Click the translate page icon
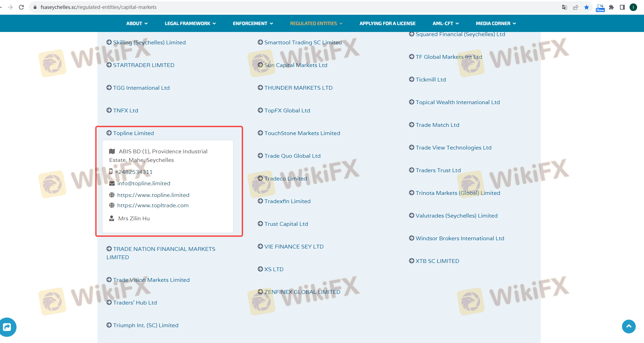The image size is (644, 343). (x=564, y=7)
